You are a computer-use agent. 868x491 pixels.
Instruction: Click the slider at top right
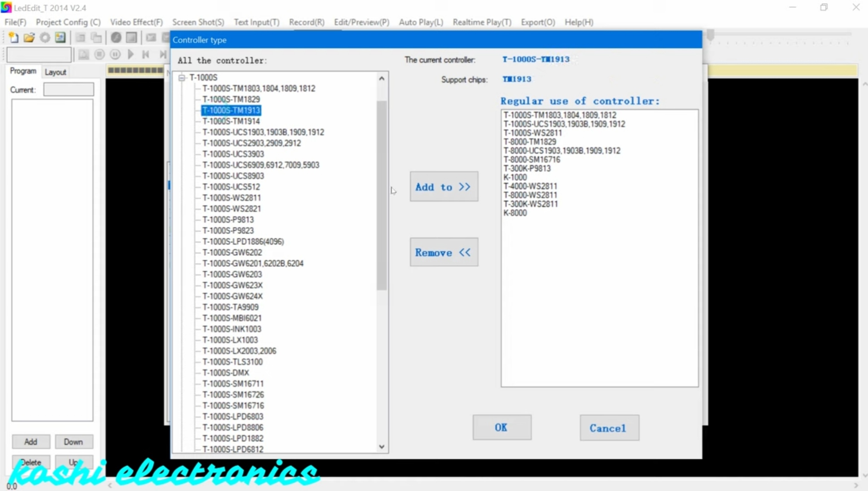[x=710, y=35]
